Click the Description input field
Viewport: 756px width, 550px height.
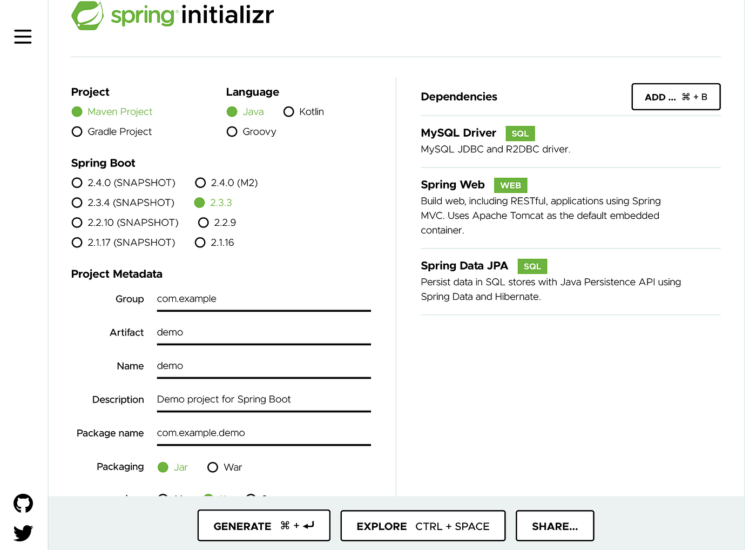tap(264, 400)
